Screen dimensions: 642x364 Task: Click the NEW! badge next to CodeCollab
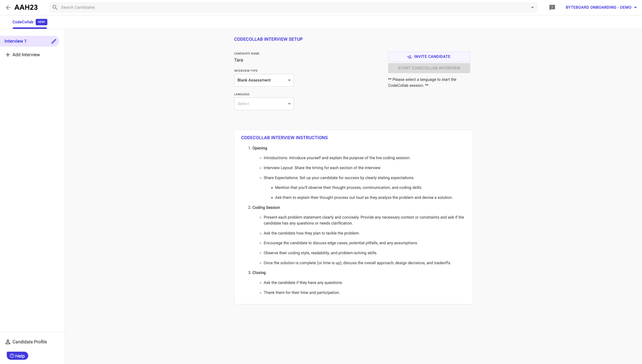click(x=42, y=22)
